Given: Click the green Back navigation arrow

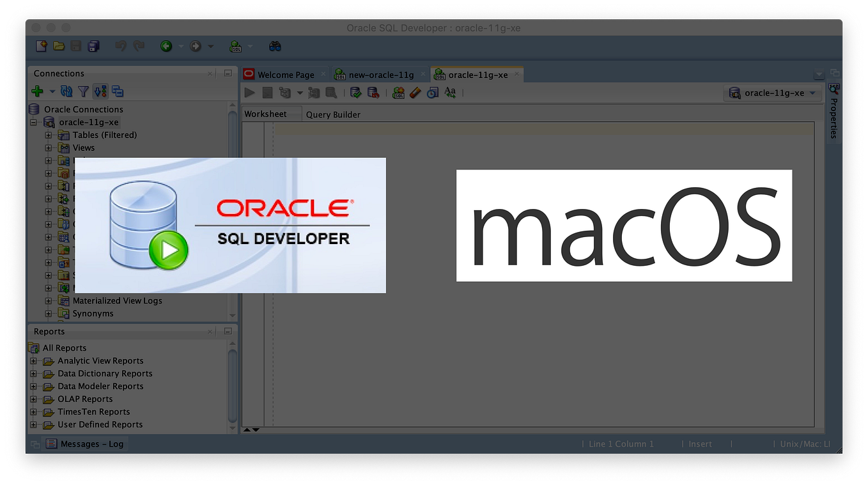Looking at the screenshot, I should pos(167,45).
